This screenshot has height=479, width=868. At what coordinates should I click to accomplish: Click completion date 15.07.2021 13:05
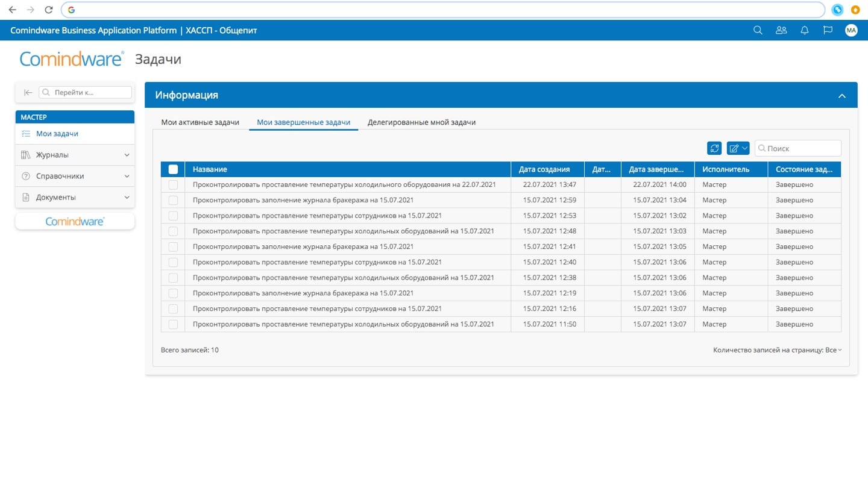click(x=659, y=246)
